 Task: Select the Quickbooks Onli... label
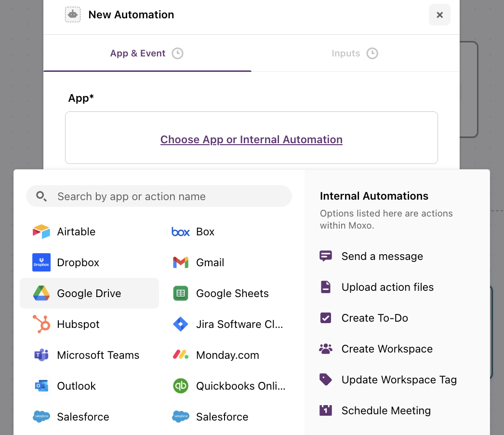(241, 386)
